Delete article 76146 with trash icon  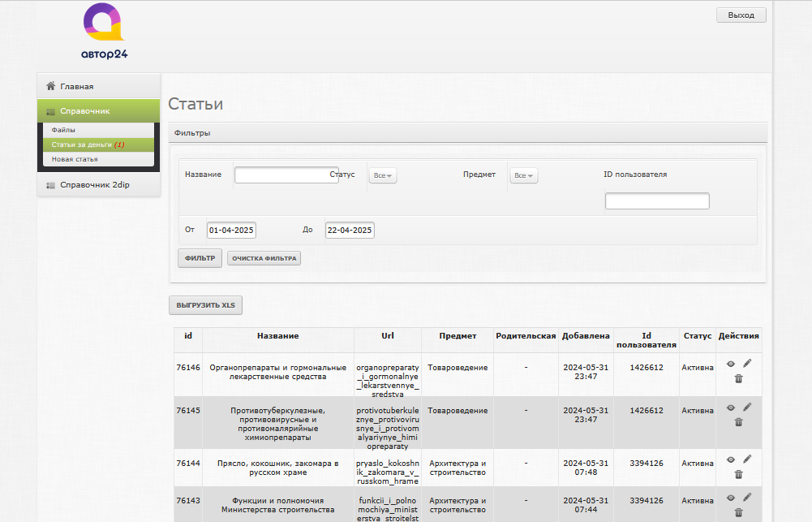[x=738, y=378]
